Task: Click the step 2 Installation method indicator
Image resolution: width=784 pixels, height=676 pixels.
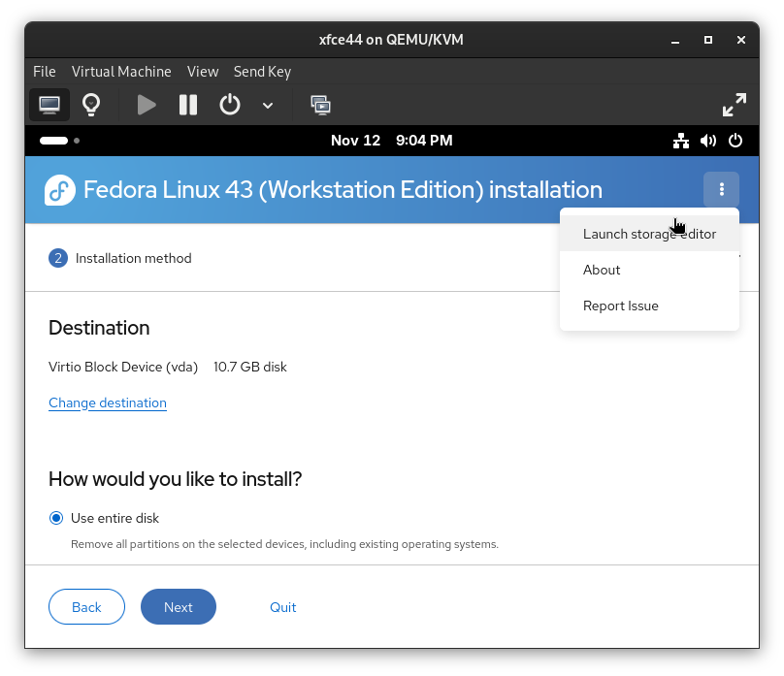Action: pyautogui.click(x=120, y=258)
